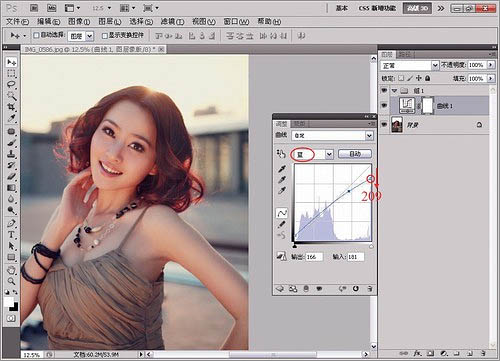The height and width of the screenshot is (361, 500).
Task: Select the Clone Stamp tool
Action: click(11, 154)
